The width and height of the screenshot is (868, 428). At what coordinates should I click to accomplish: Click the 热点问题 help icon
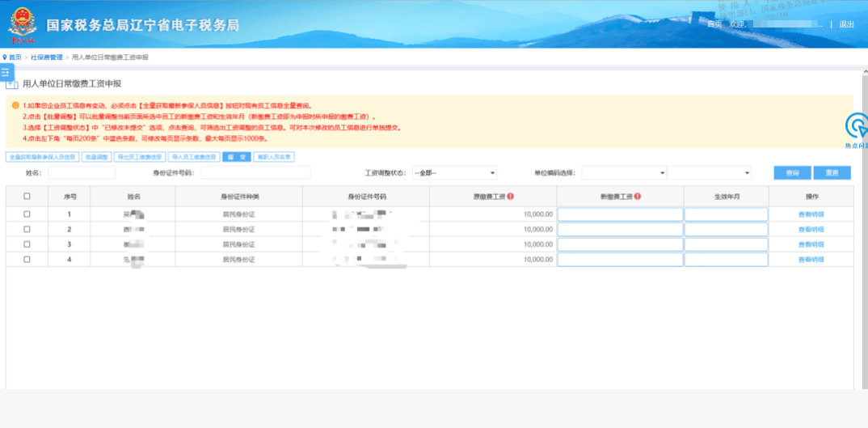coord(857,128)
